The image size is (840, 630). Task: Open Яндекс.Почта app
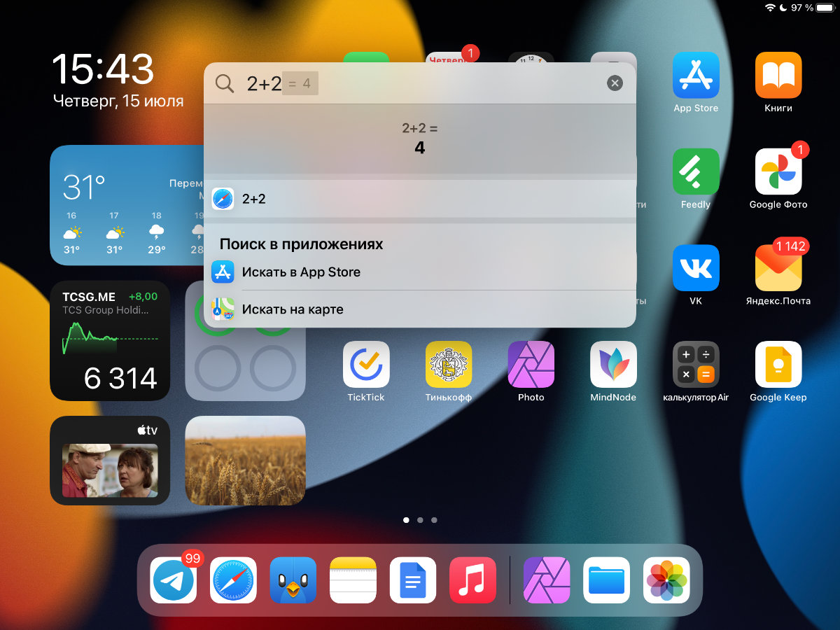(778, 268)
